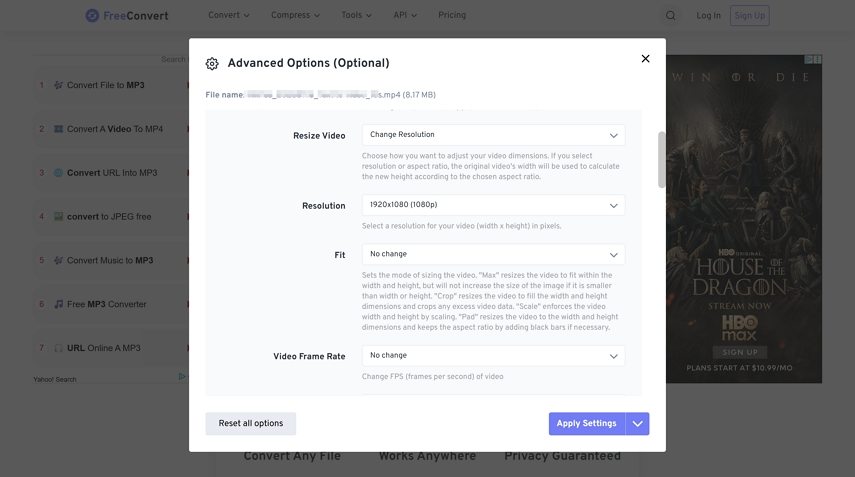Image resolution: width=855 pixels, height=477 pixels.
Task: Click music note icon beside Free MP3 Converter
Action: 58,304
